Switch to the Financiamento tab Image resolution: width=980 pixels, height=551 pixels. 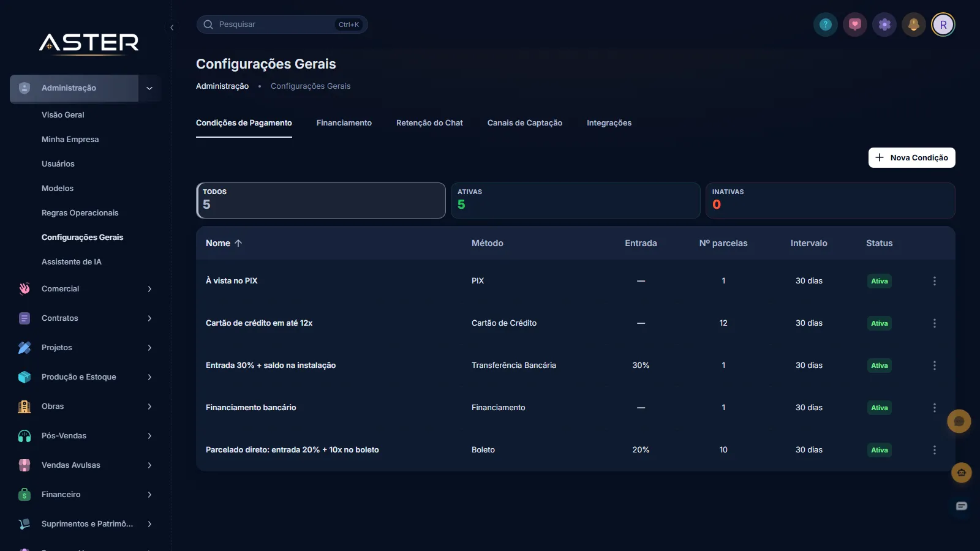pyautogui.click(x=344, y=123)
